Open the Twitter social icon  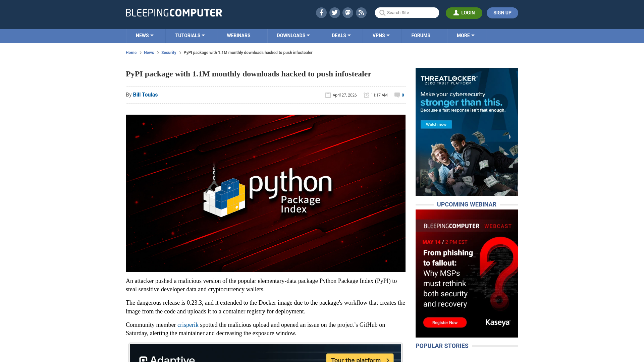[x=334, y=13]
